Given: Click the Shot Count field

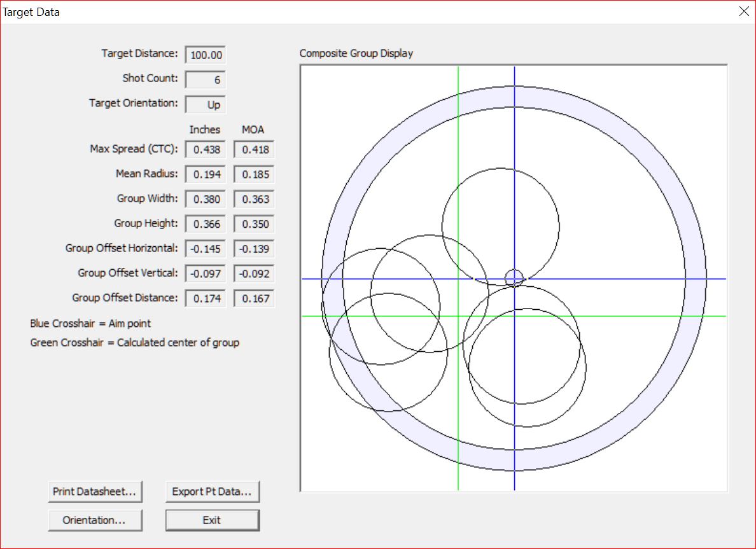Looking at the screenshot, I should pyautogui.click(x=206, y=80).
